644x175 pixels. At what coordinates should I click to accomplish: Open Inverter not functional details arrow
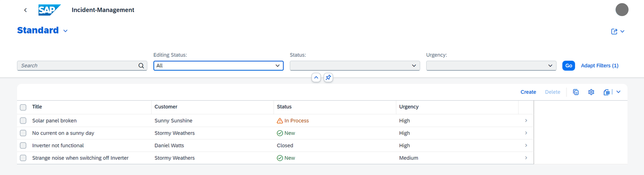(x=526, y=145)
